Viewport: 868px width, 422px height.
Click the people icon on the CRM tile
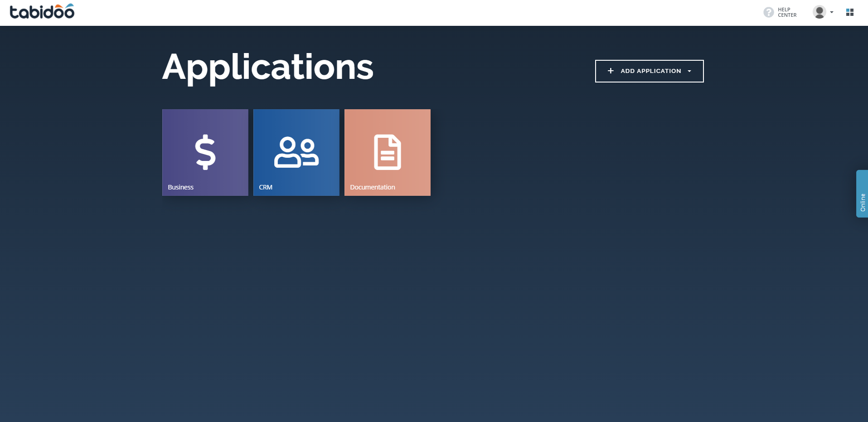296,153
